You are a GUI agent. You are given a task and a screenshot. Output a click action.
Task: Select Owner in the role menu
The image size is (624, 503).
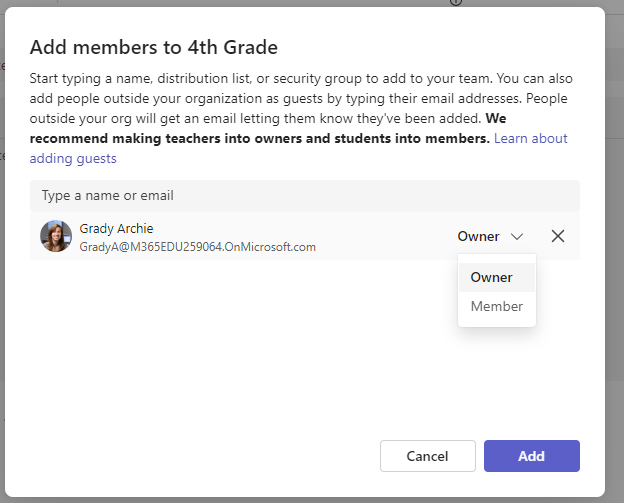(x=491, y=277)
